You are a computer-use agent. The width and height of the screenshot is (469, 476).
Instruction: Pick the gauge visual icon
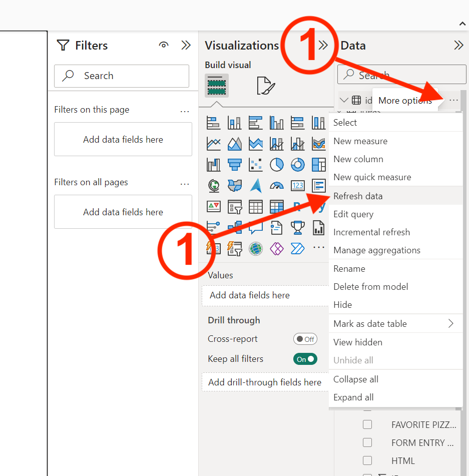(x=276, y=186)
